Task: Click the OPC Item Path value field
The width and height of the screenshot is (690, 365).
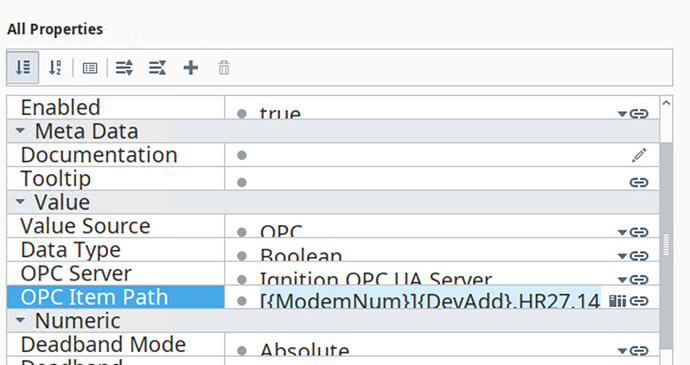Action: coord(430,299)
